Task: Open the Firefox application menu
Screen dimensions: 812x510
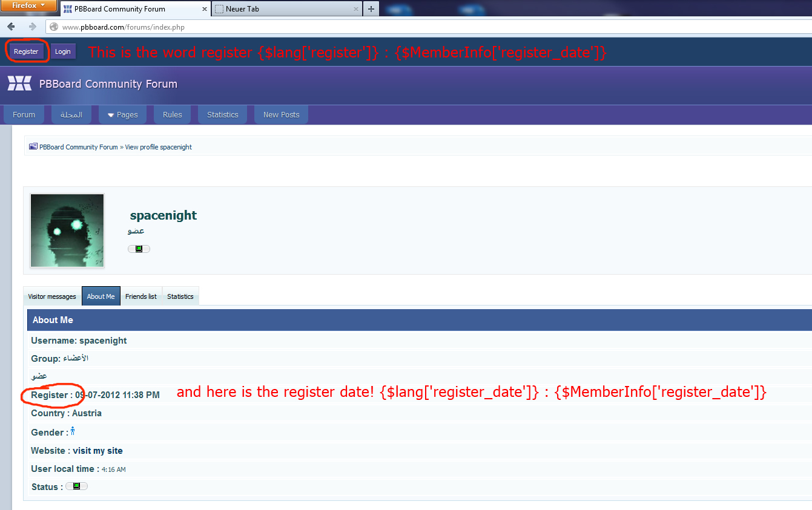Action: point(28,5)
